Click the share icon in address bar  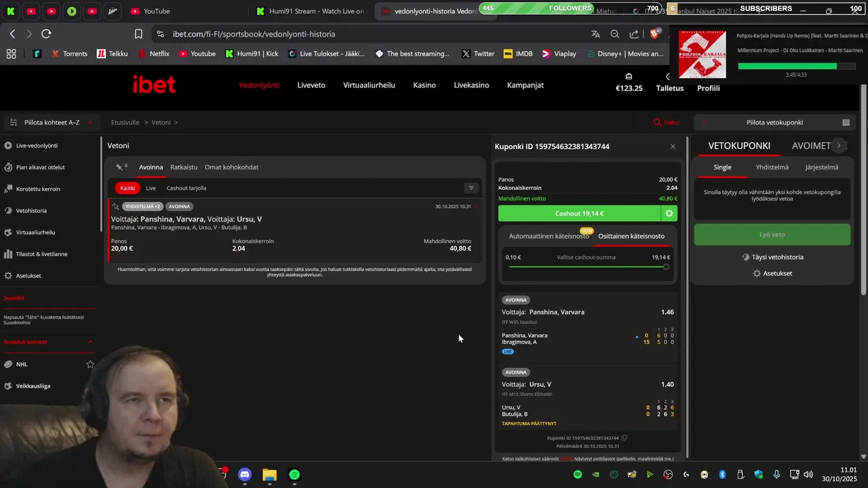click(x=634, y=34)
